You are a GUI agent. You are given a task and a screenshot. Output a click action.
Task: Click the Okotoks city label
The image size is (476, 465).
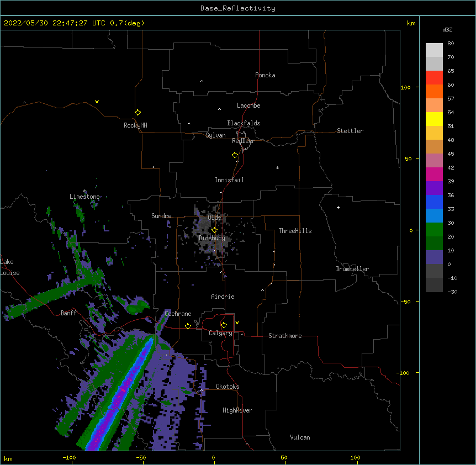point(228,387)
